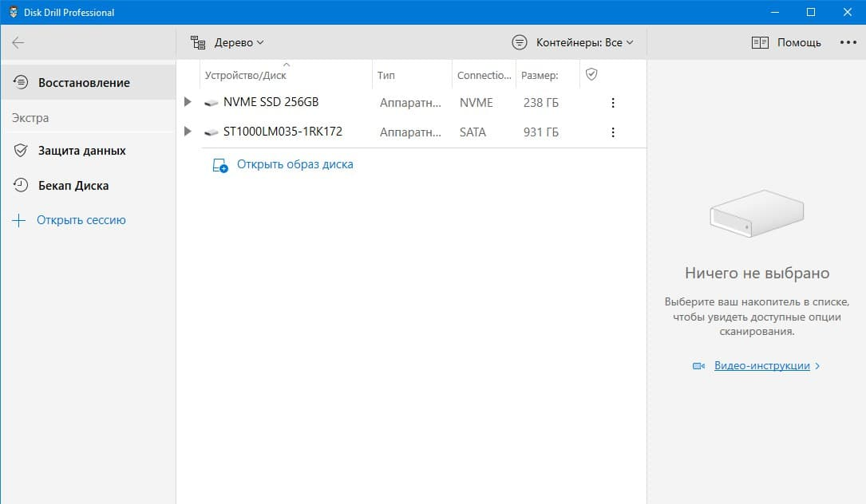
Task: Expand the NVME SSD 256GB disk
Action: tap(188, 102)
